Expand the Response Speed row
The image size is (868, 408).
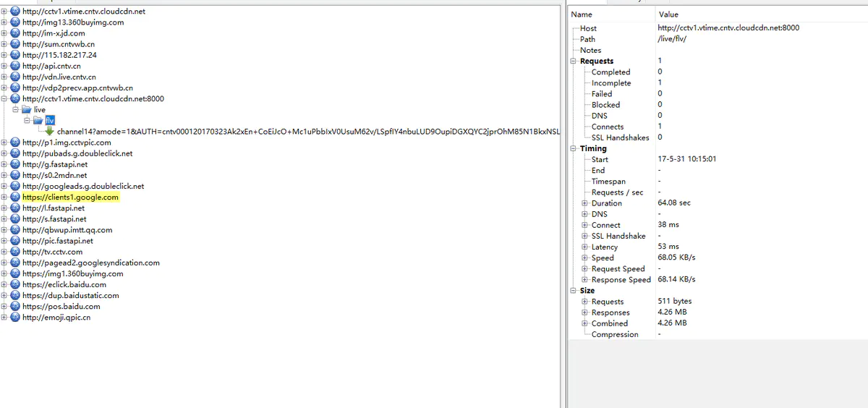tap(585, 280)
